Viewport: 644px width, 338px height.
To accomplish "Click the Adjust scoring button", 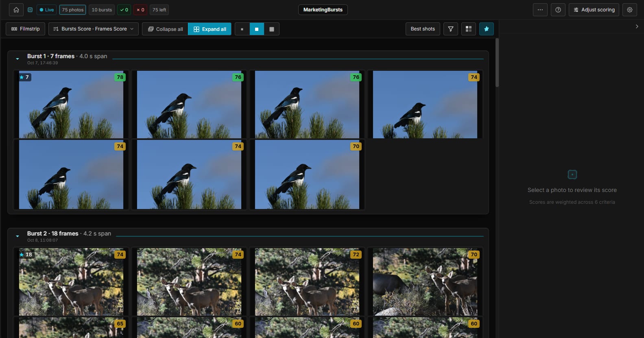I will pos(594,10).
